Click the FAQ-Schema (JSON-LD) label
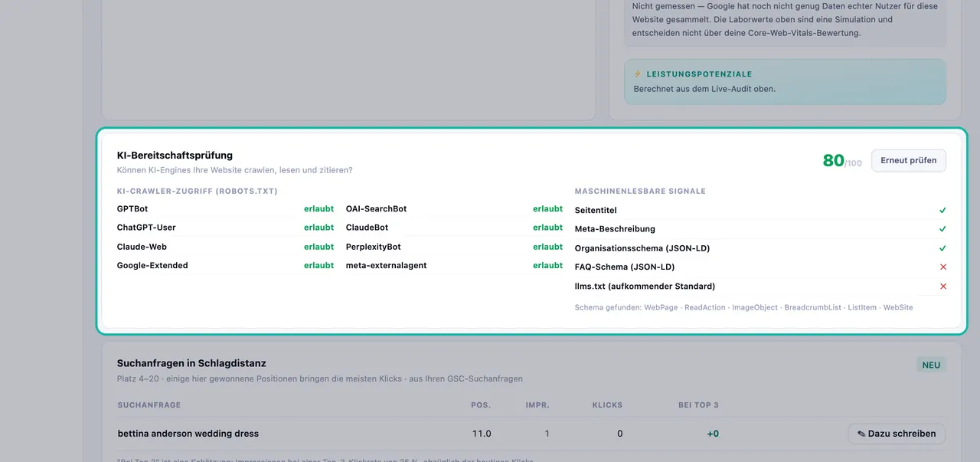The height and width of the screenshot is (462, 980). tap(625, 267)
